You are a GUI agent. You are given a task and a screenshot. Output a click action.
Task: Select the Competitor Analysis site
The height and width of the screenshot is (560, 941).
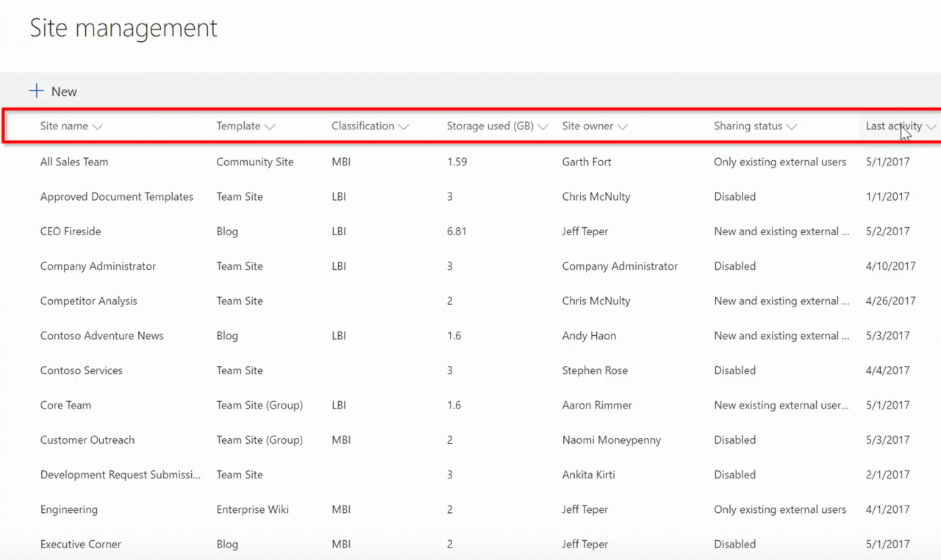coord(89,301)
